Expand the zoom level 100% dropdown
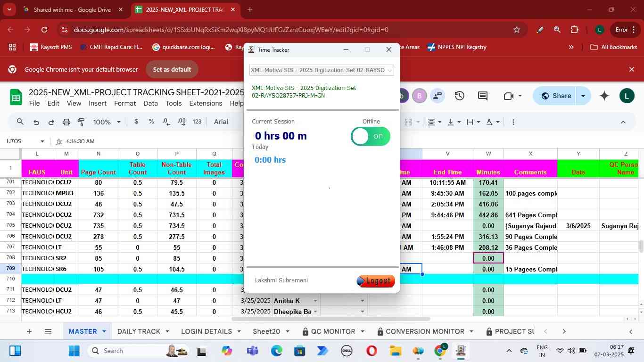The image size is (644, 362). tap(107, 122)
